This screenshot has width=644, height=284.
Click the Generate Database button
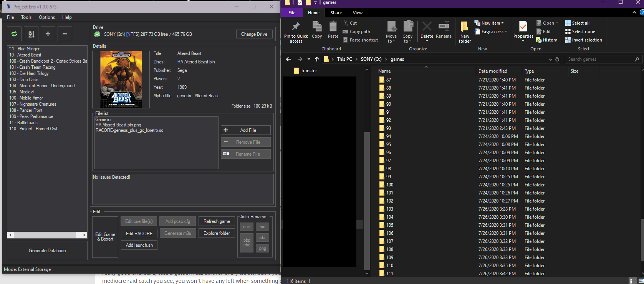pos(47,251)
